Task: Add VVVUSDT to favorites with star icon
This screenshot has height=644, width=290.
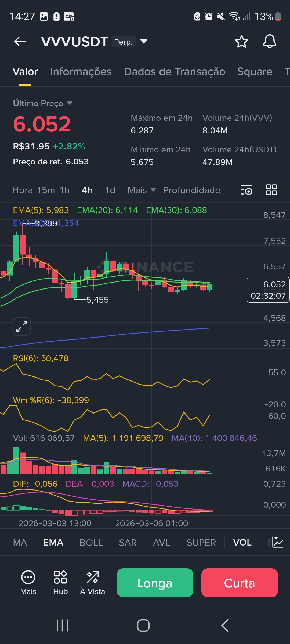Action: pyautogui.click(x=241, y=42)
